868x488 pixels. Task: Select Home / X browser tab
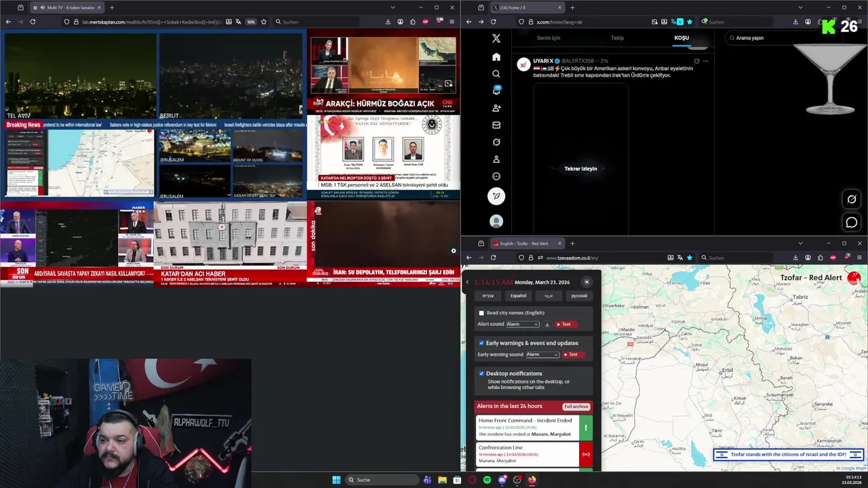click(x=527, y=7)
